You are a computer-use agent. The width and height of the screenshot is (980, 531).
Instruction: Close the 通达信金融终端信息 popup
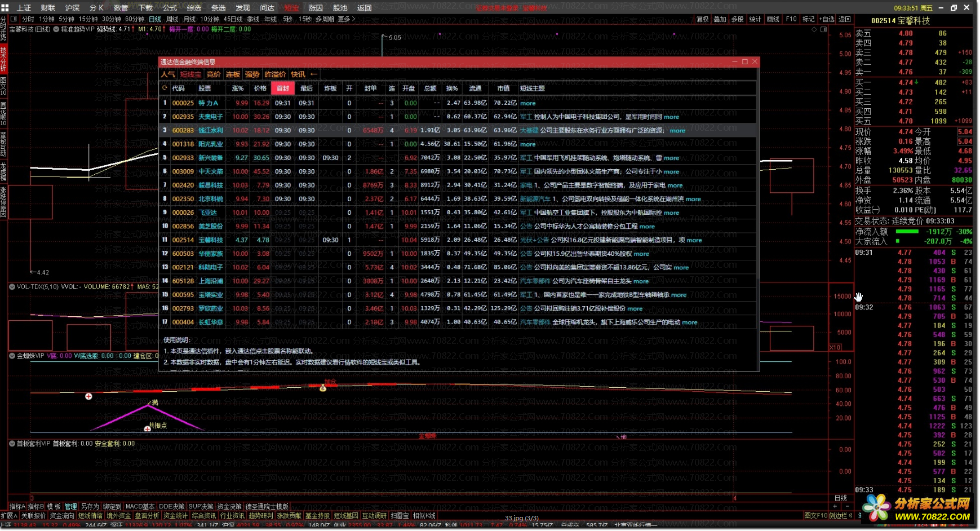point(755,61)
